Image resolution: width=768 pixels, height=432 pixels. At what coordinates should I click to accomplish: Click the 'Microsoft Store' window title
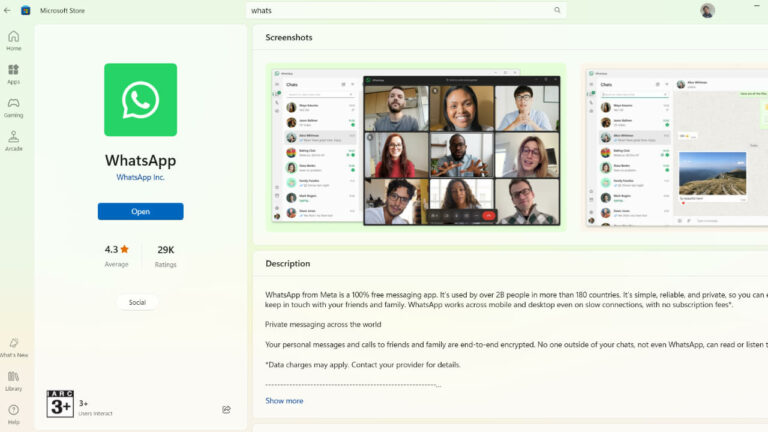pyautogui.click(x=62, y=10)
